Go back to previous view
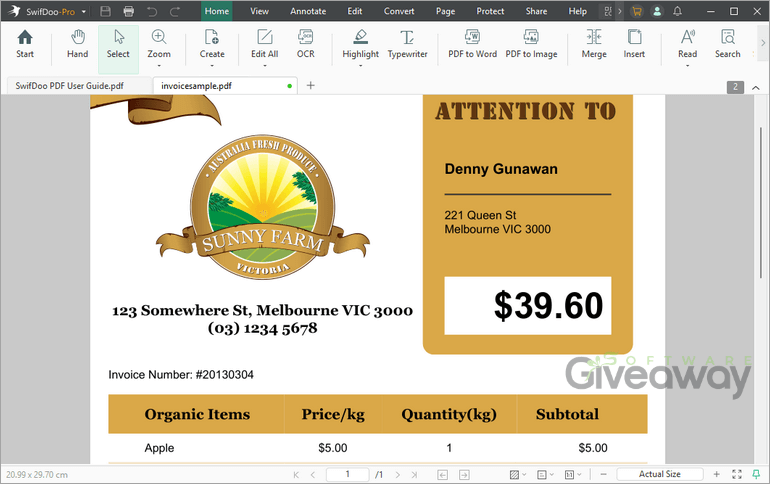This screenshot has width=770, height=484. (x=442, y=475)
